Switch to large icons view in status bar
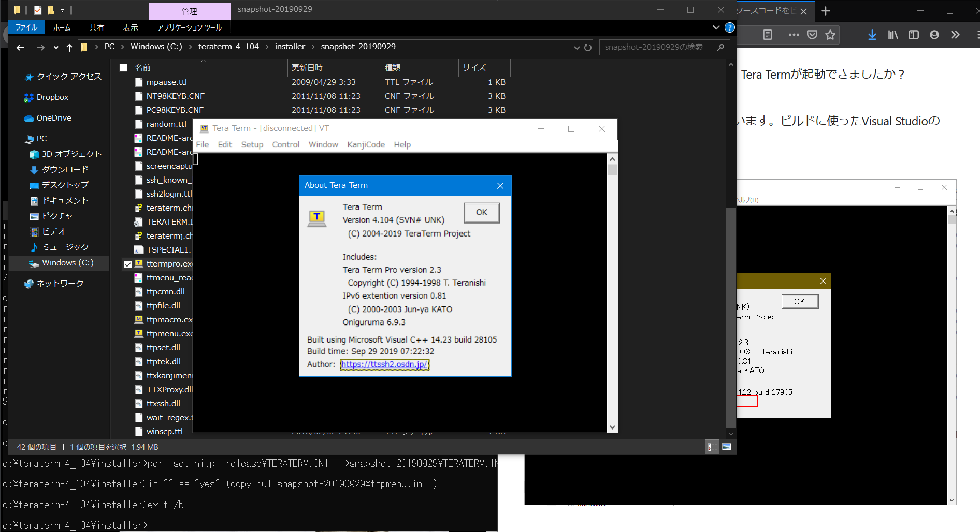Image resolution: width=980 pixels, height=532 pixels. pyautogui.click(x=727, y=447)
